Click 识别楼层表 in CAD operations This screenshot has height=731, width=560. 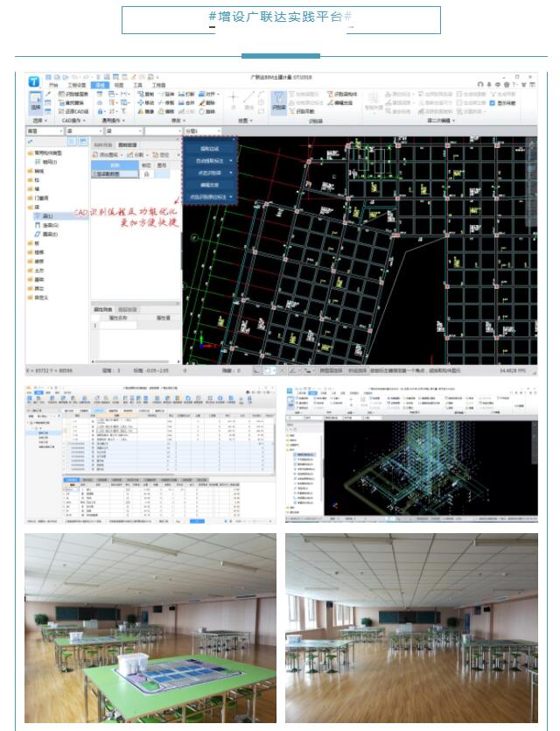pos(73,95)
